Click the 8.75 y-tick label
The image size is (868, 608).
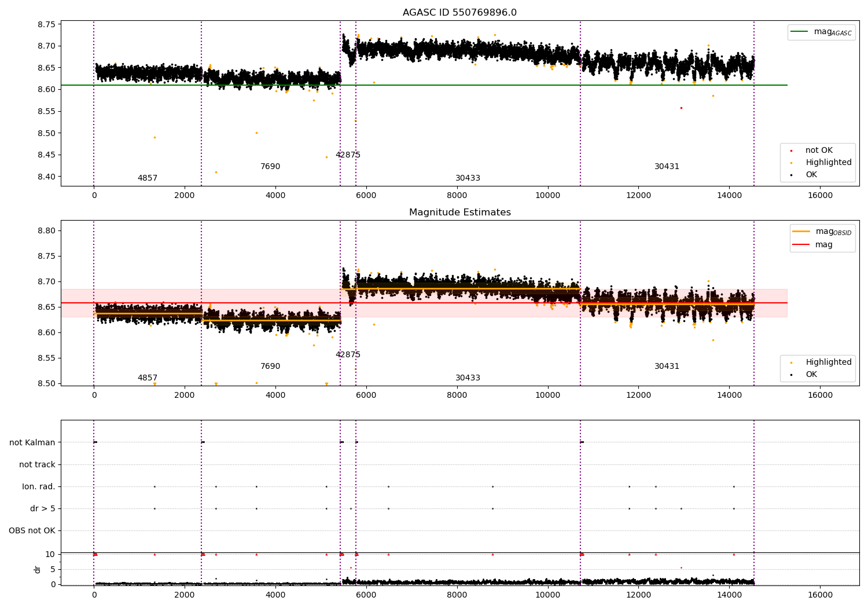pos(46,24)
